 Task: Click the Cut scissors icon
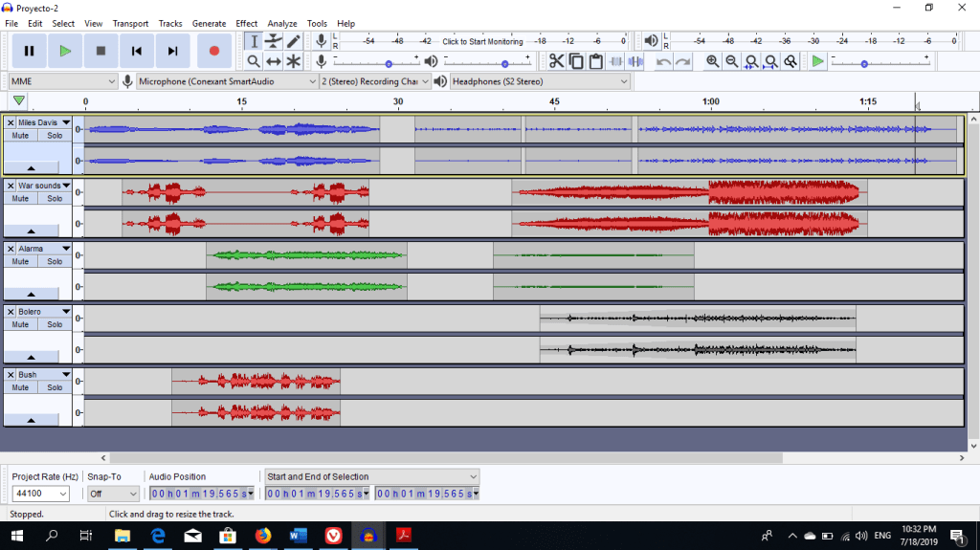click(556, 61)
